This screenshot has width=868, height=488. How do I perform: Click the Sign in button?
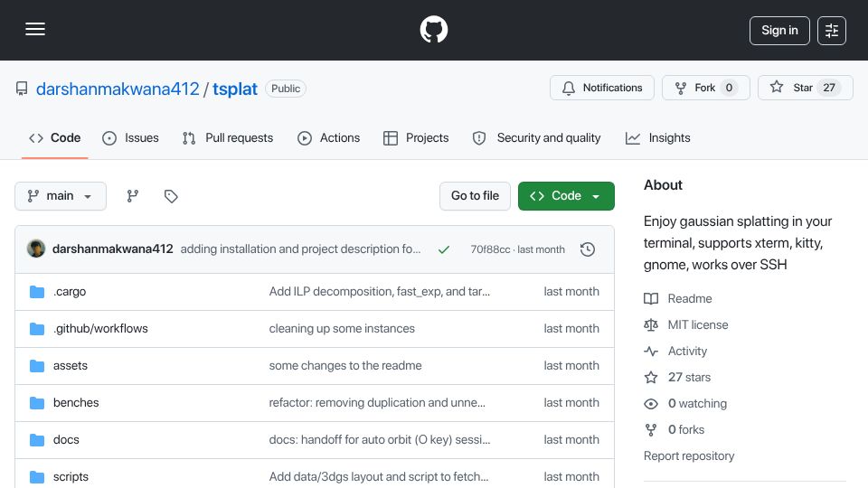click(x=779, y=31)
